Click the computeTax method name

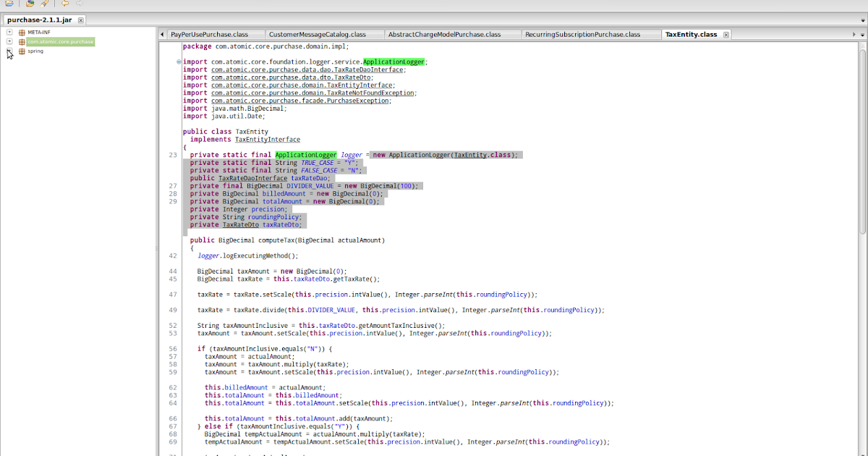tap(275, 240)
